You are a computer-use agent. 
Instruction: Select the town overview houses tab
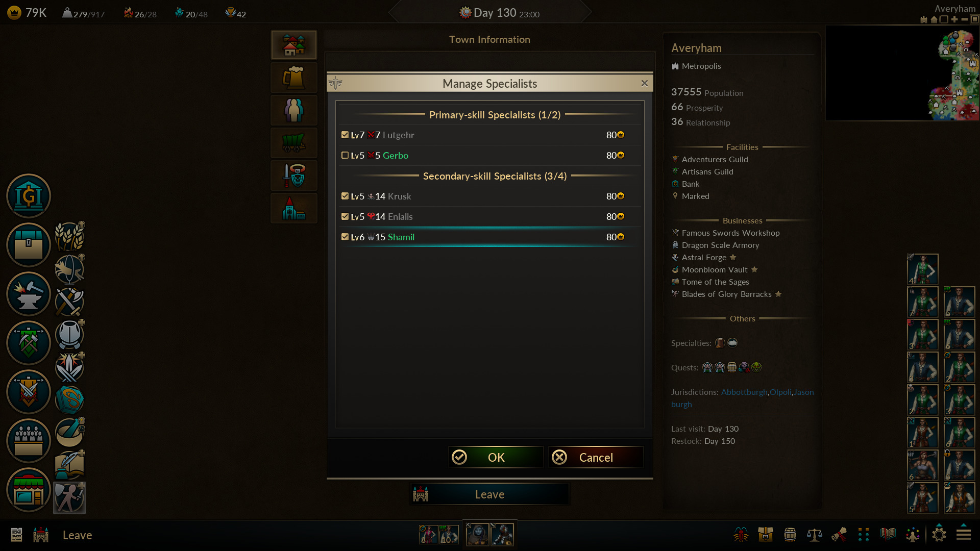click(293, 45)
